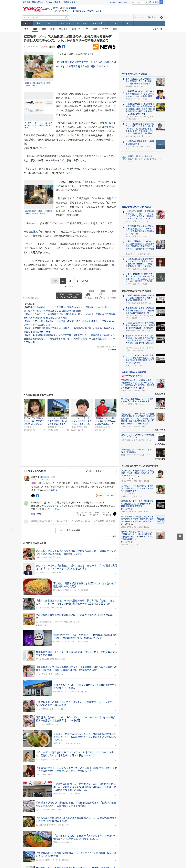This screenshot has height=868, width=186.
Task: Open マイページ link
Action: pyautogui.click(x=139, y=17)
